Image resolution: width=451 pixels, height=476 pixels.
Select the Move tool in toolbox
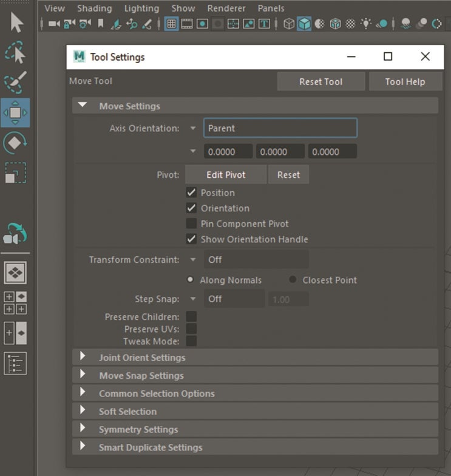click(x=16, y=113)
